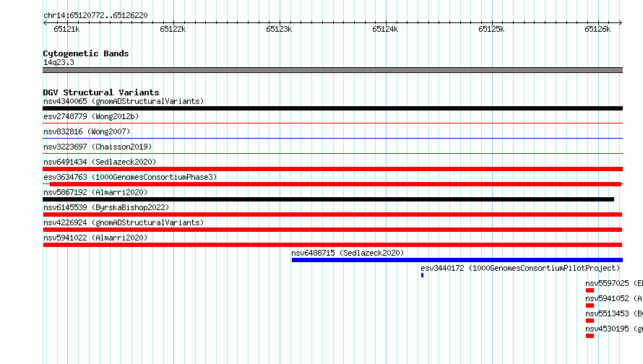
Task: Click the thin red line for nsv3223697
Action: (x=332, y=153)
